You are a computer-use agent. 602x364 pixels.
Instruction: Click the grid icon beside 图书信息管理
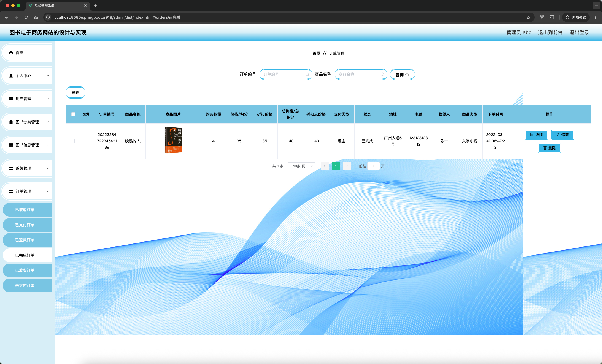(x=11, y=145)
